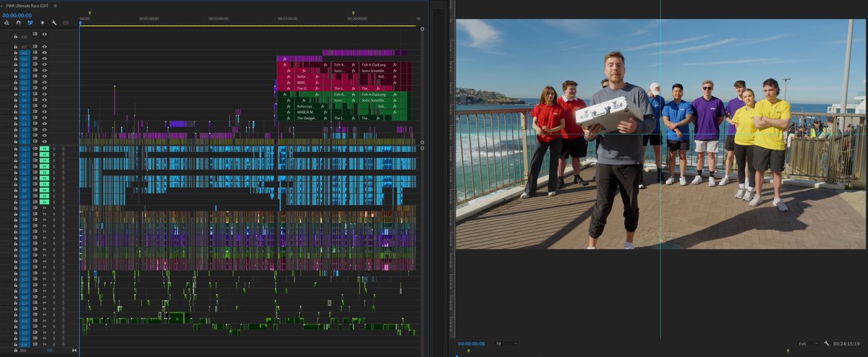Close the PWR Ultimate Race EDIT sequence tab
868x357 pixels.
2,6
